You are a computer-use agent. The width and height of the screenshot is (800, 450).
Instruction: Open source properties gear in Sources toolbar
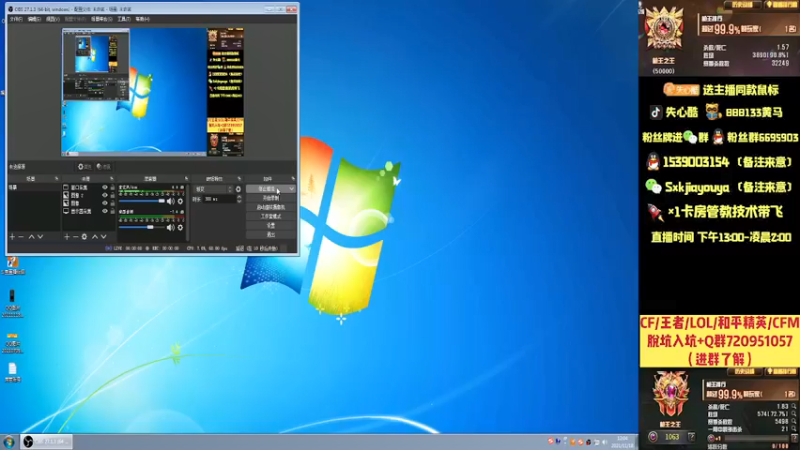[84, 237]
